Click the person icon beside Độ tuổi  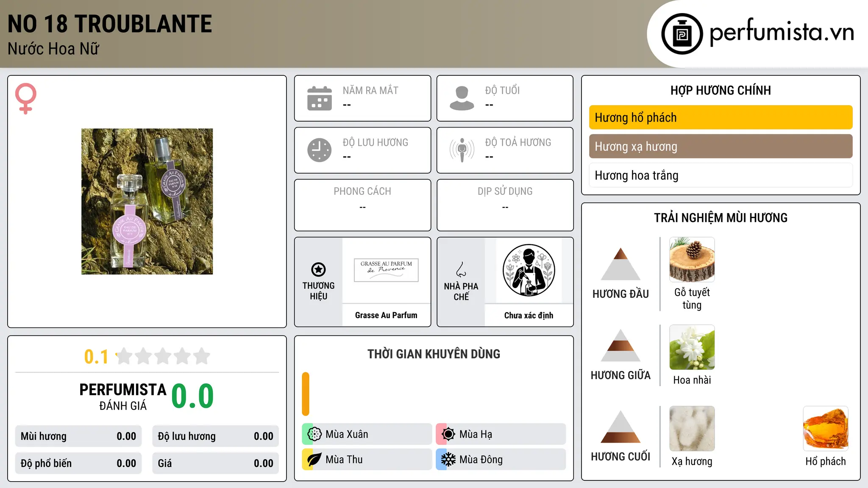tap(462, 98)
